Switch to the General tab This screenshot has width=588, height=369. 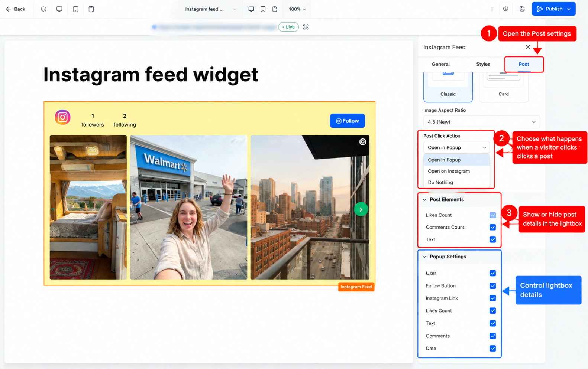(x=440, y=64)
